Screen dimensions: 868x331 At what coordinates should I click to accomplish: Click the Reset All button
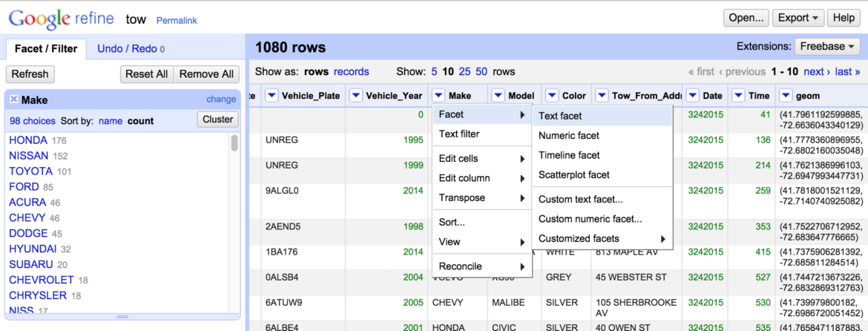pos(147,74)
